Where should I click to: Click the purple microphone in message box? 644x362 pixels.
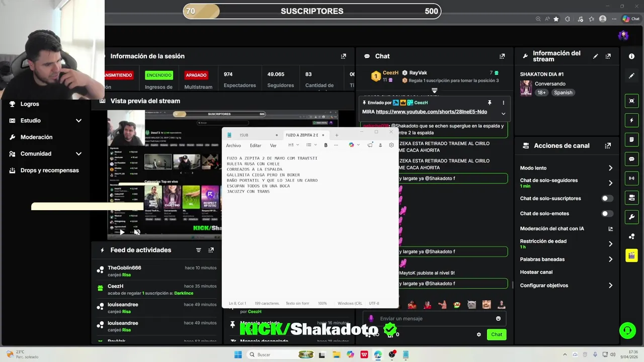coord(371,318)
